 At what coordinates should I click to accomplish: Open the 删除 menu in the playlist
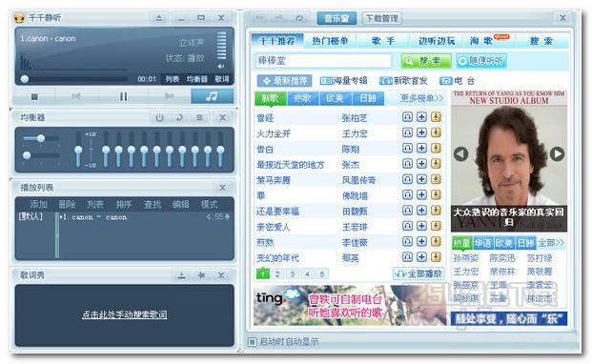coord(67,205)
